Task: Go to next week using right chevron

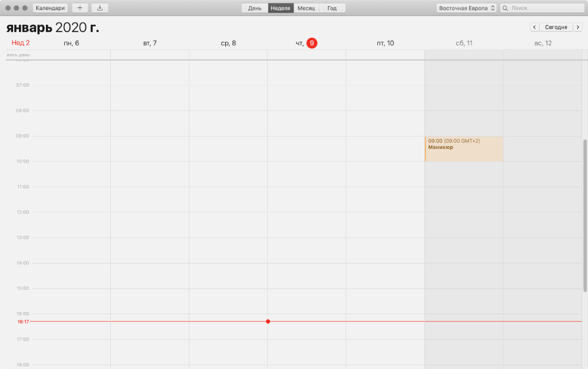Action: [x=578, y=27]
